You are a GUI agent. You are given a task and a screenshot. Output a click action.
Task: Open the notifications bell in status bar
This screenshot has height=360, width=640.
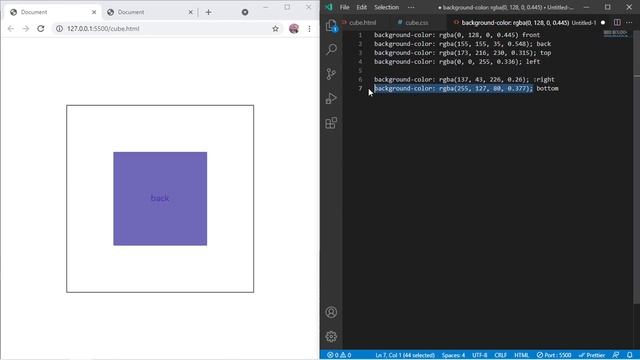pos(630,355)
